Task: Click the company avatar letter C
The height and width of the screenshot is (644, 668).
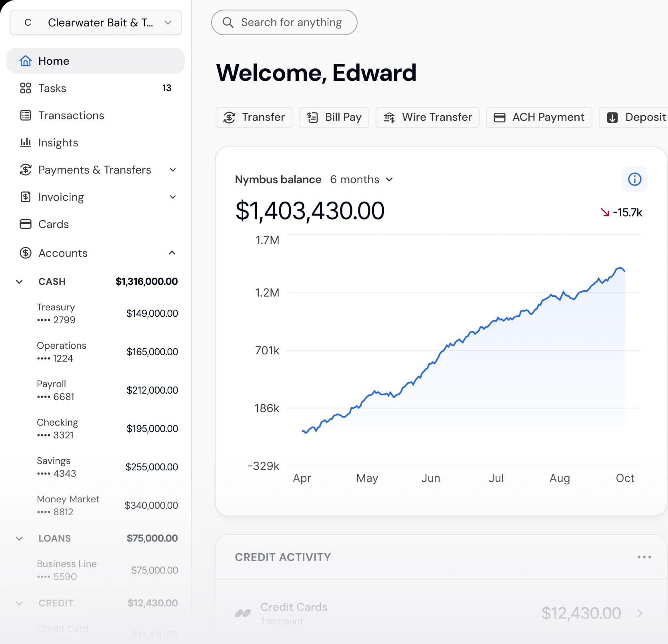Action: (28, 22)
